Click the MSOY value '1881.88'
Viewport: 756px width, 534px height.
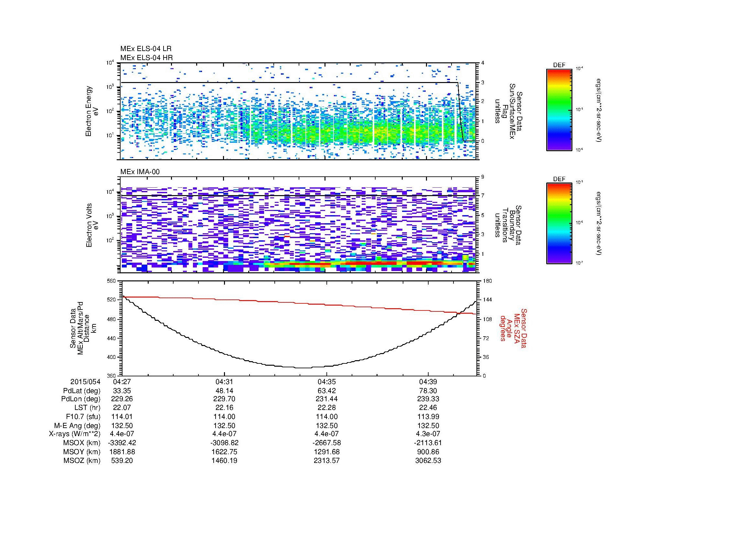122,452
